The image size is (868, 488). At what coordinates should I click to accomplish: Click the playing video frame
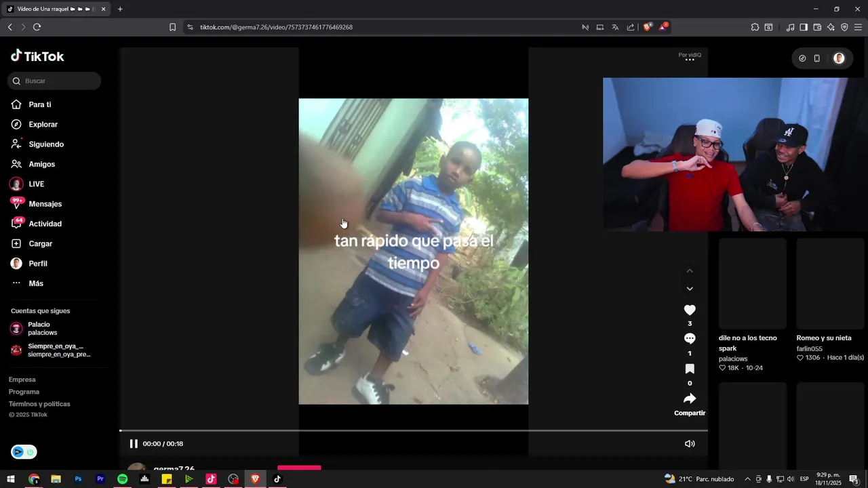pyautogui.click(x=414, y=251)
